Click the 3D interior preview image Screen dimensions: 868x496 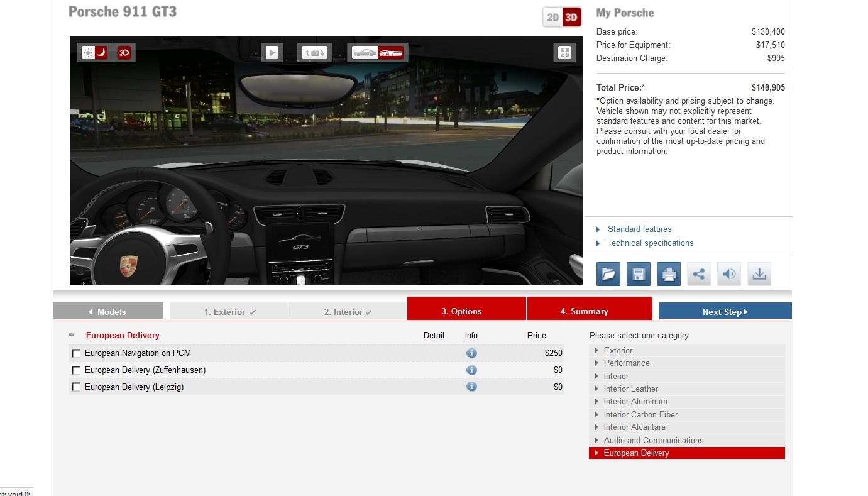[x=326, y=160]
